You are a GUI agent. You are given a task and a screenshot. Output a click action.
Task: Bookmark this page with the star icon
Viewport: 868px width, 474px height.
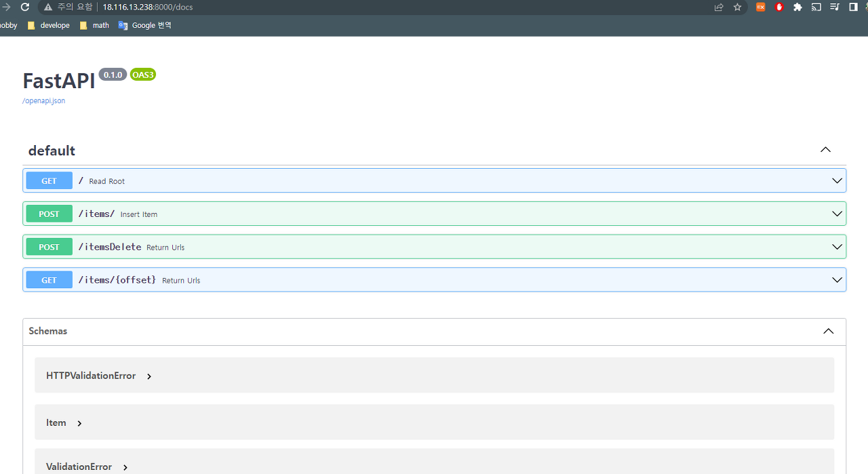click(737, 7)
